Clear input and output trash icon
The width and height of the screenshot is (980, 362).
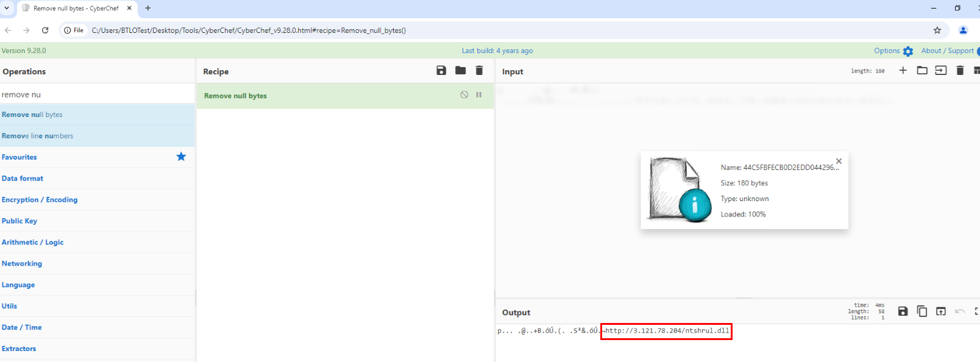[x=960, y=71]
